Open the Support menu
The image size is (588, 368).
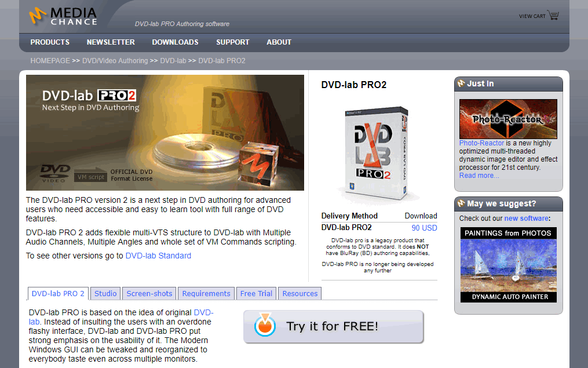coord(233,42)
